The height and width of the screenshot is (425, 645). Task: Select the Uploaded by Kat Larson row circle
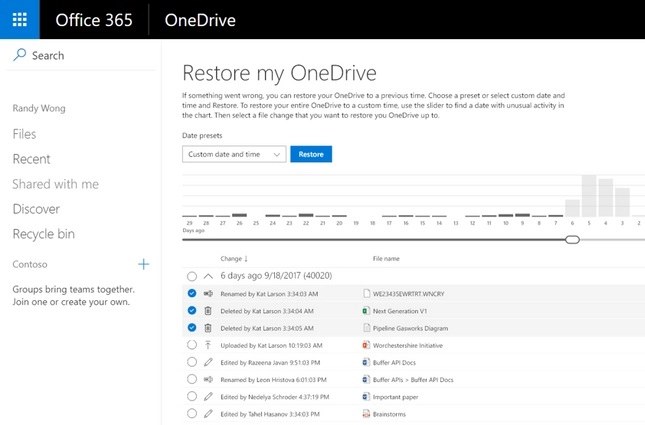click(192, 345)
